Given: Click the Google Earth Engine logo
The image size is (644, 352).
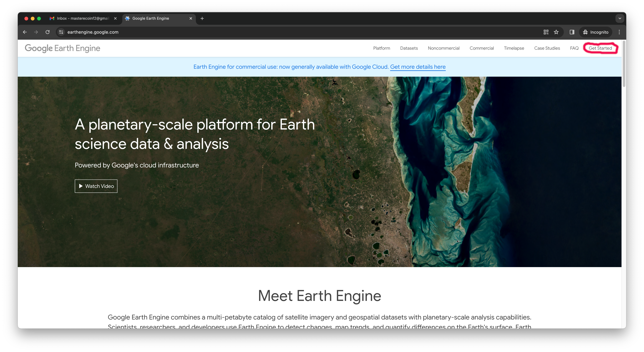Looking at the screenshot, I should (x=62, y=48).
